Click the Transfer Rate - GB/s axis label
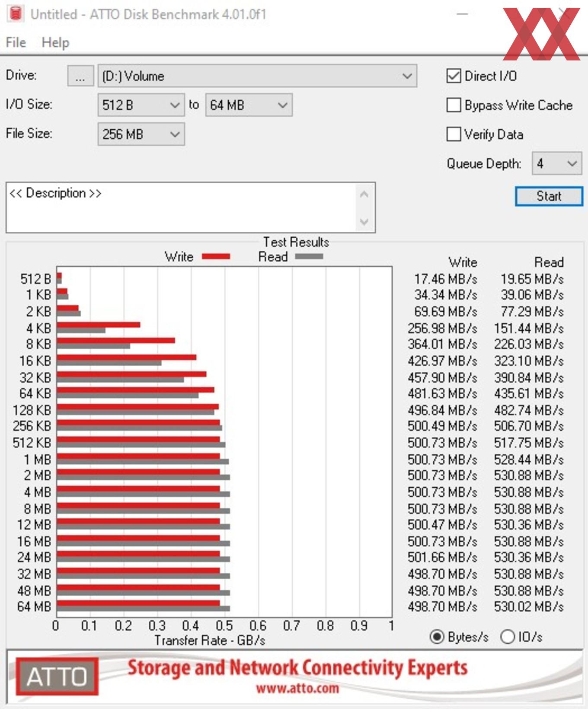This screenshot has height=709, width=588. [210, 640]
